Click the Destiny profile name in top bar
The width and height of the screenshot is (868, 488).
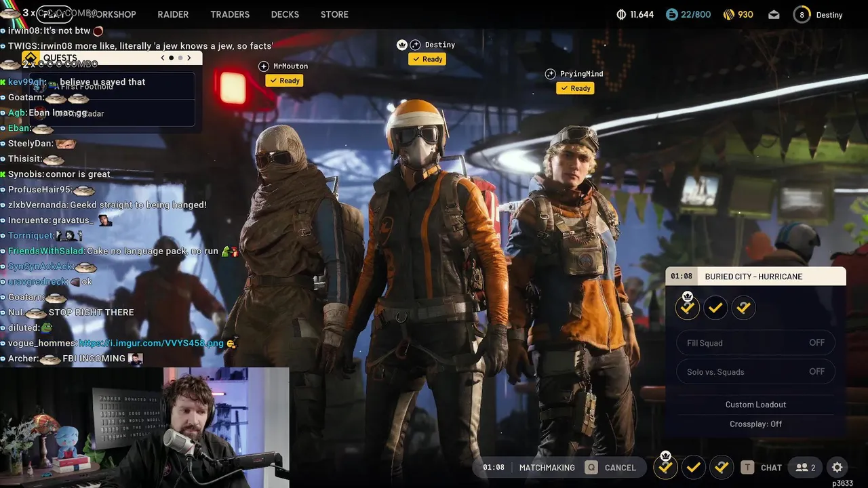pos(829,15)
